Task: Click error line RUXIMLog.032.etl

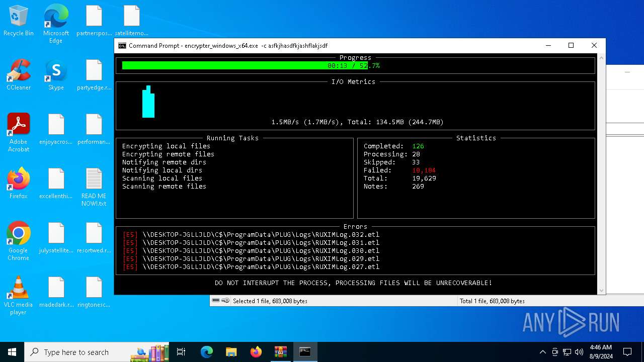Action: (x=251, y=234)
